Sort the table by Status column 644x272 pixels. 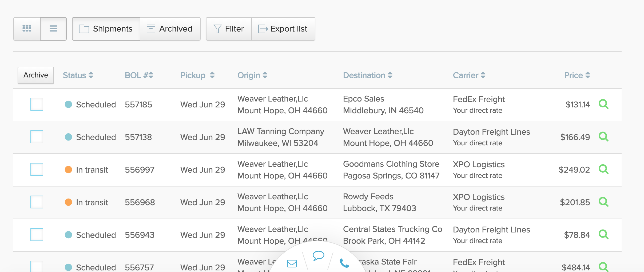(x=78, y=75)
